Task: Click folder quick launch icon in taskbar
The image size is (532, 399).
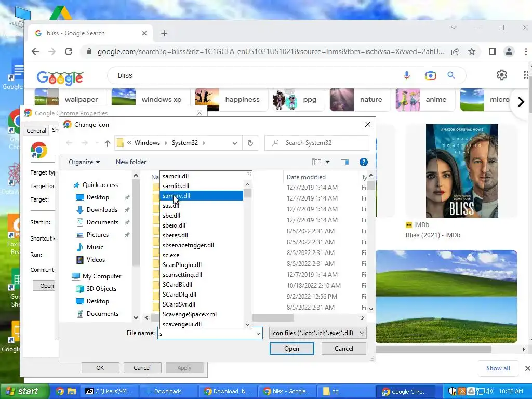Action: (x=72, y=391)
